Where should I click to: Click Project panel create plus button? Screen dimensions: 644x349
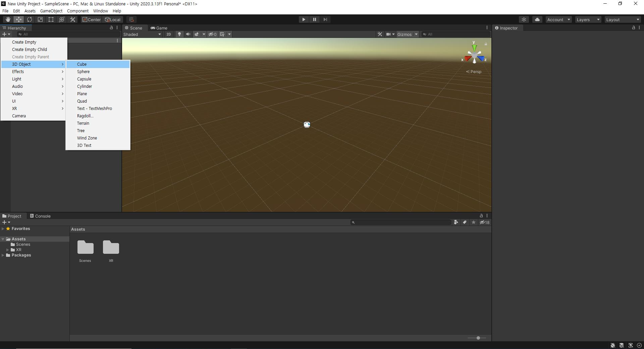point(6,222)
